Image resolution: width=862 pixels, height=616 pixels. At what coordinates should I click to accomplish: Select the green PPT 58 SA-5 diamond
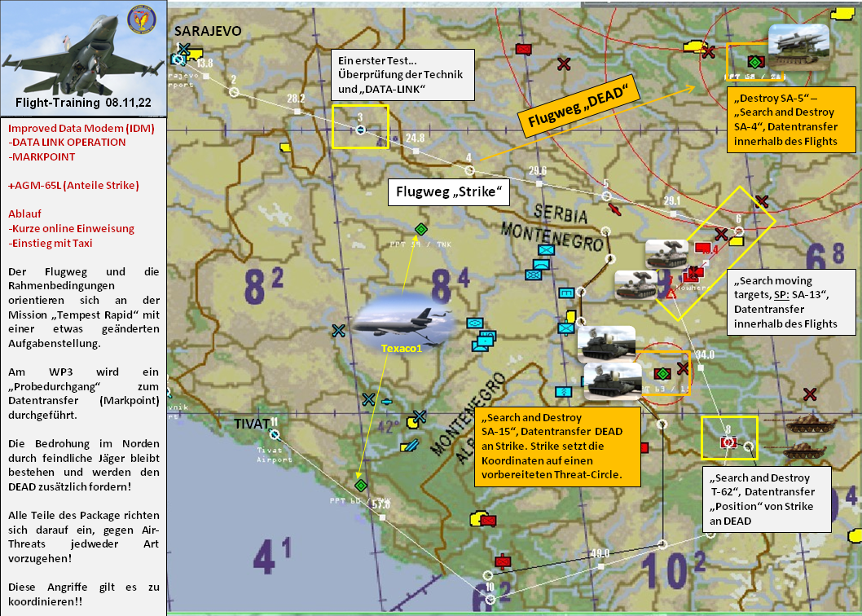(755, 62)
